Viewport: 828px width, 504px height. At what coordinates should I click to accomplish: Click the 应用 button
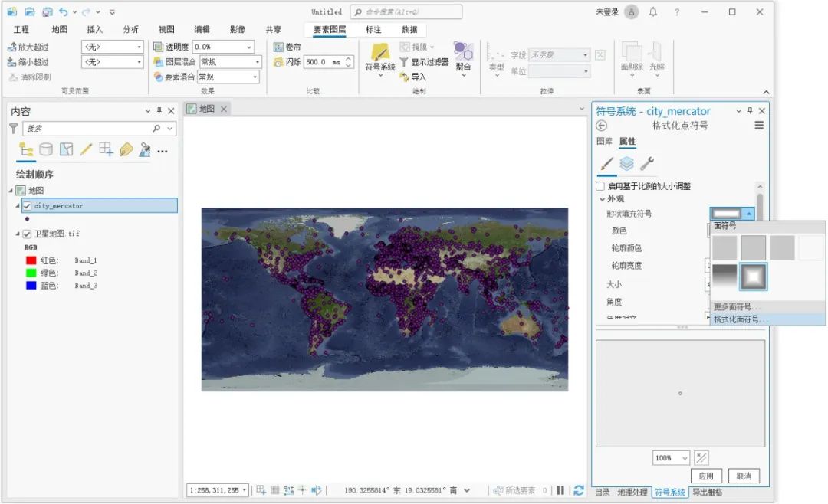[x=706, y=476]
